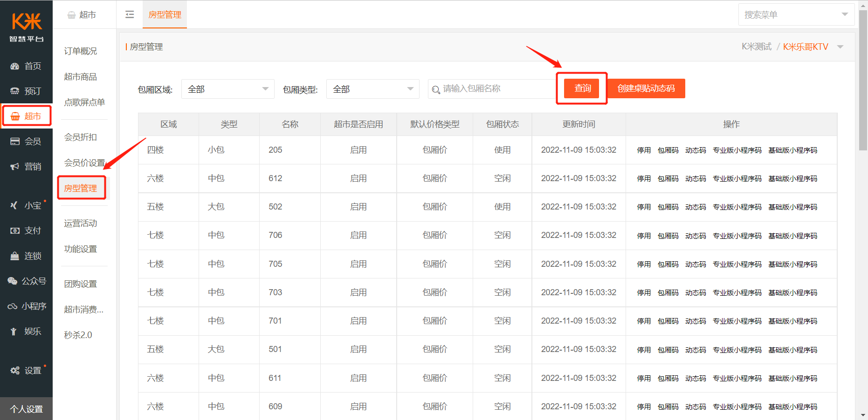Screen dimensions: 868x420
Task: Open 点歌屏点单 submenu item
Action: [84, 102]
